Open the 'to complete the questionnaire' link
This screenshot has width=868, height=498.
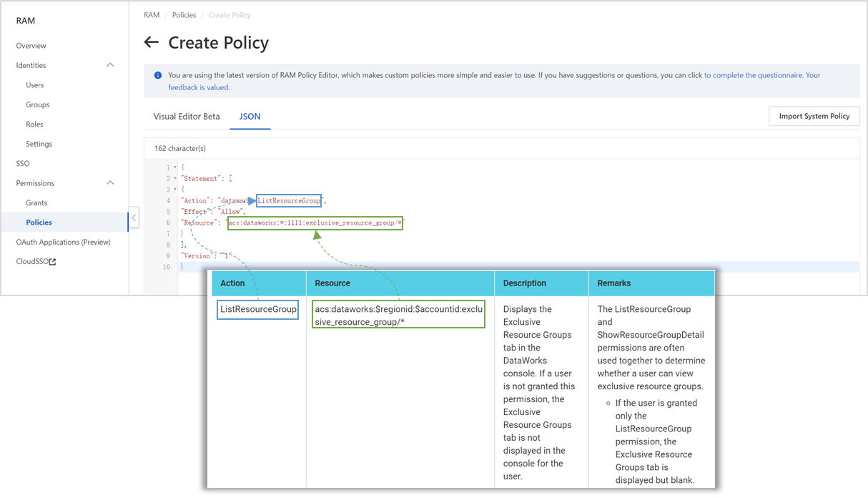753,75
